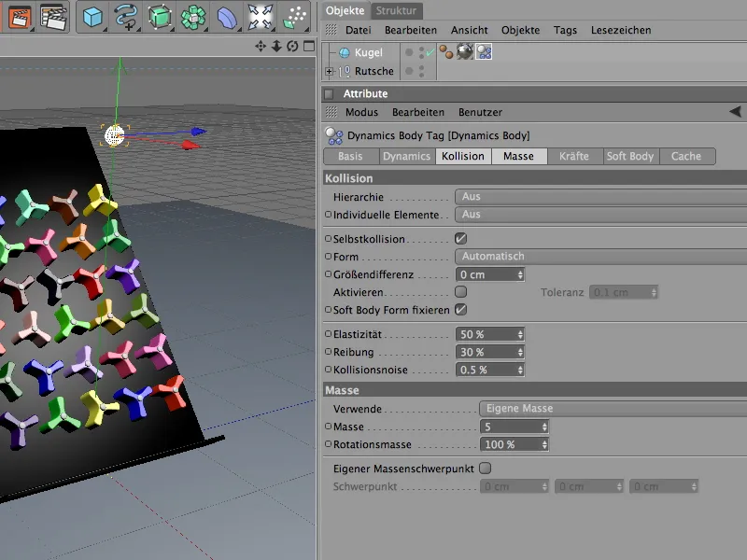This screenshot has width=747, height=560.
Task: Open the Lesezeichen menu
Action: [621, 31]
